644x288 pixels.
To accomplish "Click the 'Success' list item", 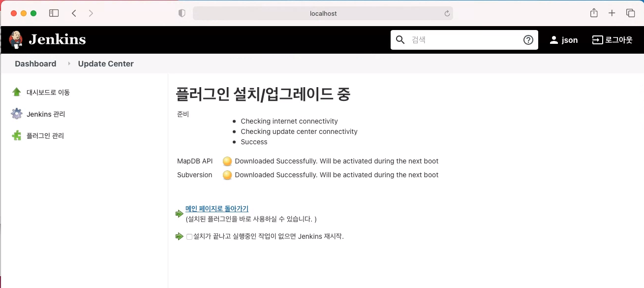I will (254, 142).
